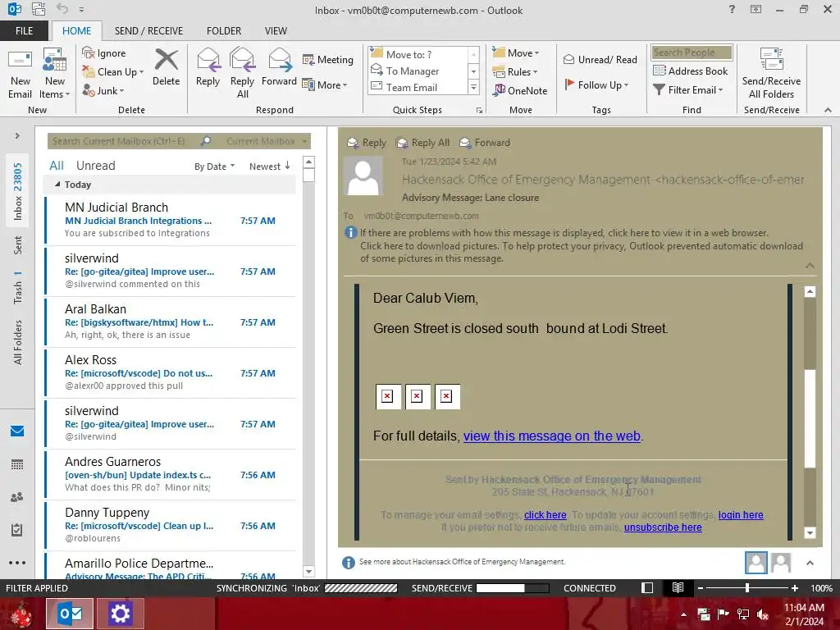The height and width of the screenshot is (630, 840).
Task: Send/Receive All Folders
Action: (x=771, y=73)
